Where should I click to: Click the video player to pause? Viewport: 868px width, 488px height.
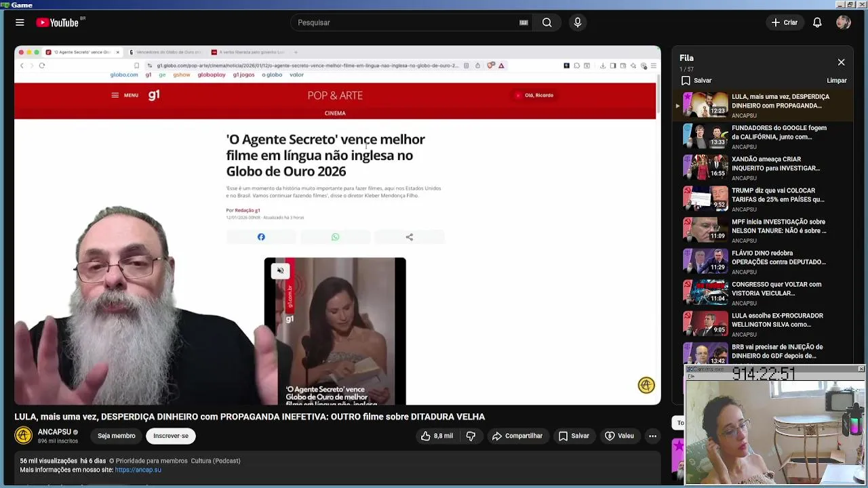(338, 226)
